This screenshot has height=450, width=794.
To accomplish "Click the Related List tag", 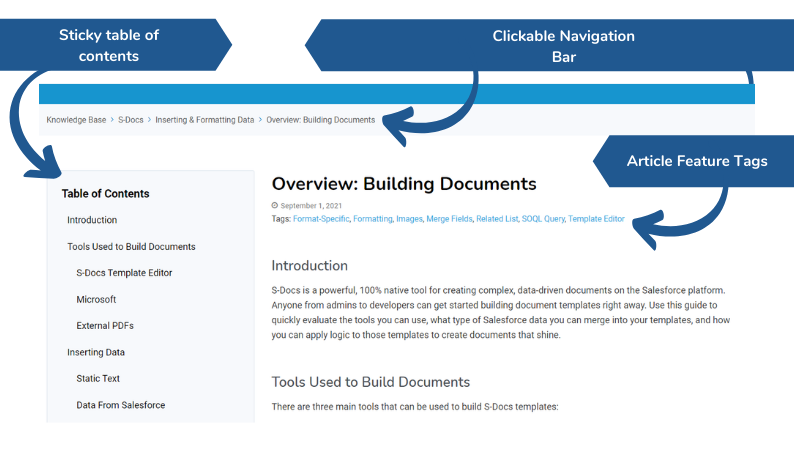I will (x=497, y=219).
